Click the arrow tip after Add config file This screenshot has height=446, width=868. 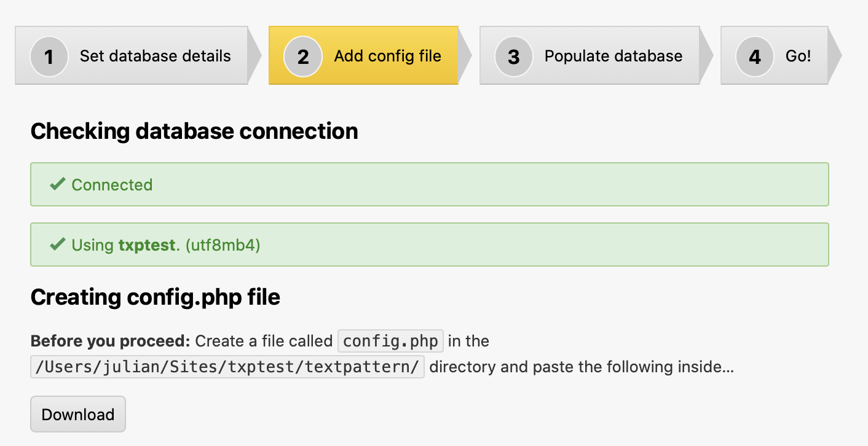[x=465, y=56]
